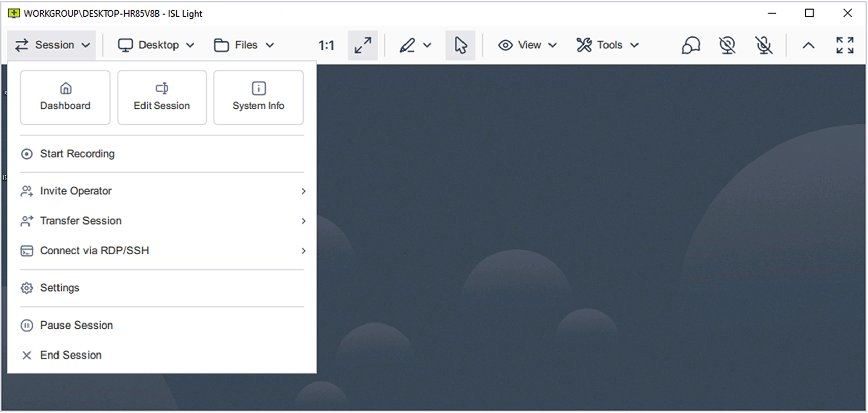This screenshot has height=413, width=868.
Task: Toggle the webcam video icon
Action: (x=727, y=45)
